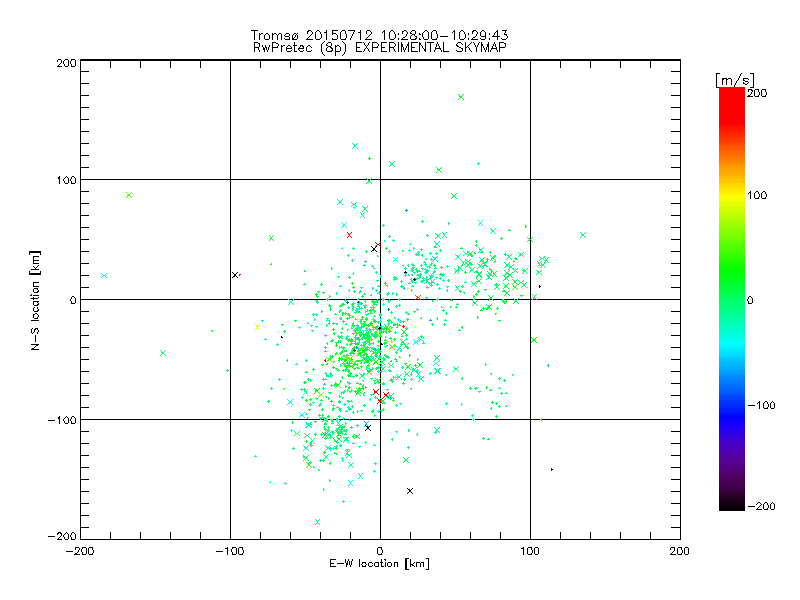
Task: Click the '[m/s]' colorbar unit label
Action: pyautogui.click(x=735, y=80)
